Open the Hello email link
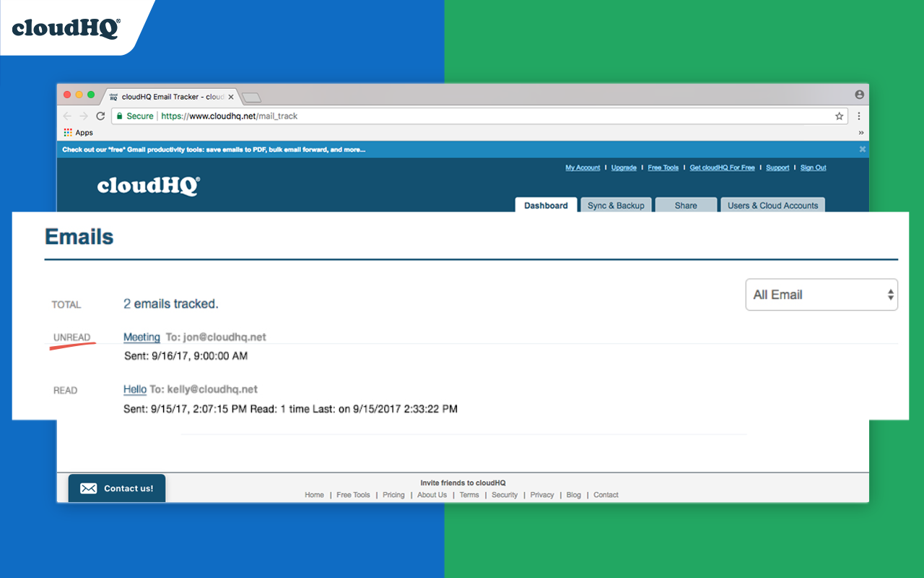The width and height of the screenshot is (924, 578). pyautogui.click(x=135, y=389)
